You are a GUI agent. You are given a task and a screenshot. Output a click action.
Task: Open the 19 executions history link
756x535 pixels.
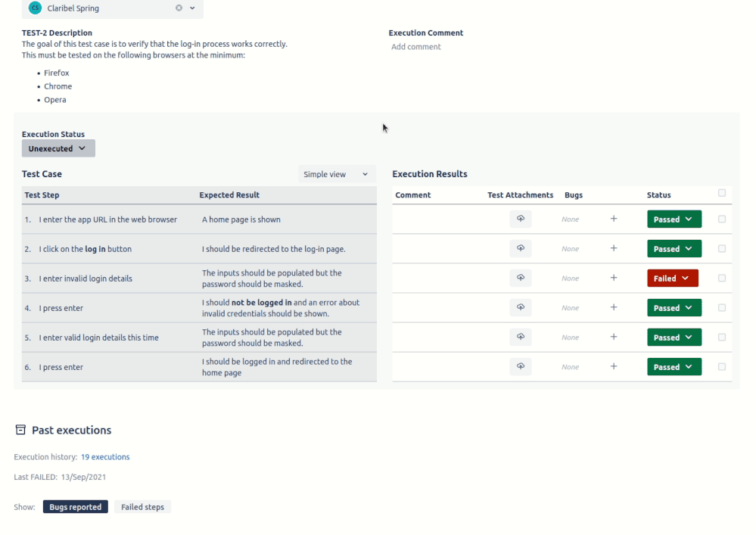(x=105, y=456)
